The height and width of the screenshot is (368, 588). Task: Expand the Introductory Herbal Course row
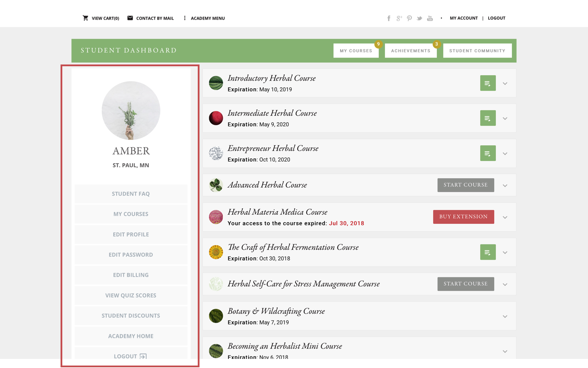pyautogui.click(x=505, y=83)
